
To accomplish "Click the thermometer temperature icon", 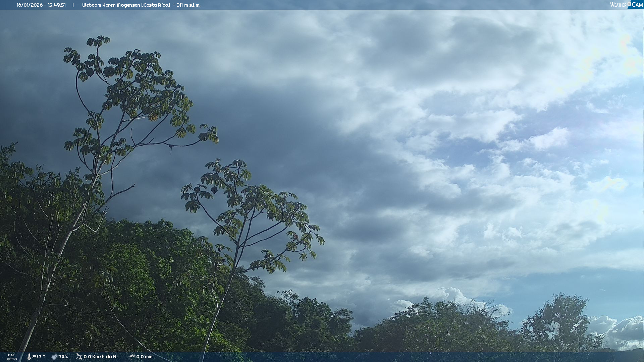I will coord(29,357).
